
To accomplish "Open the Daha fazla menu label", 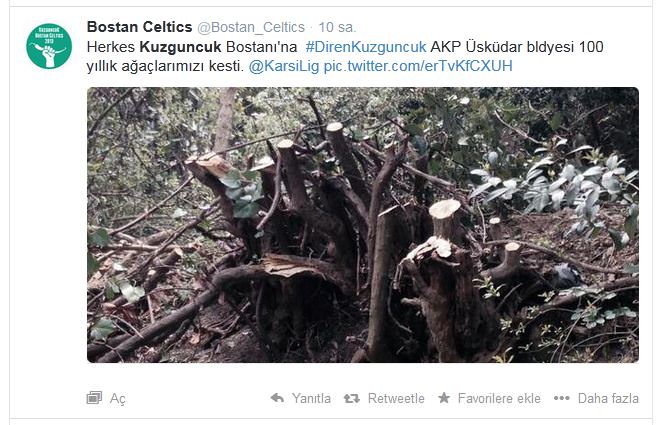I will [608, 398].
